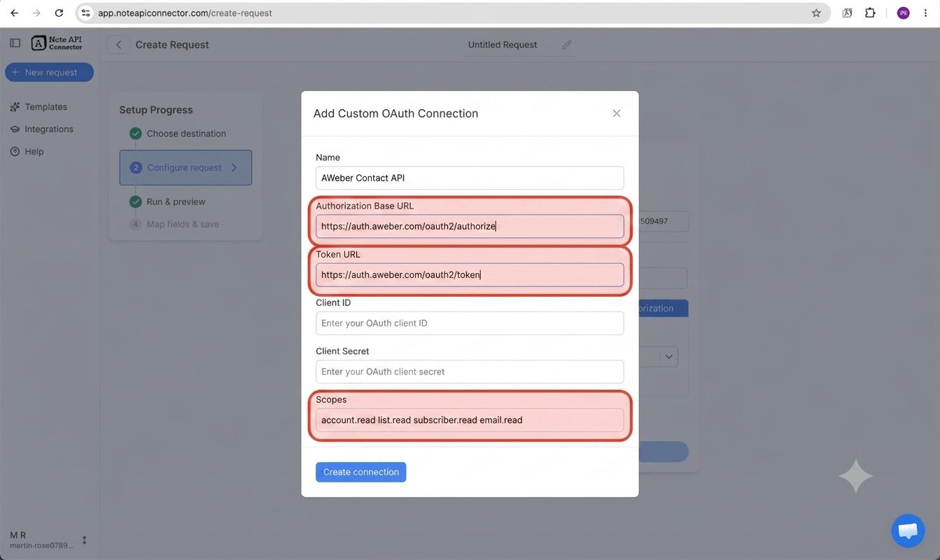Click the Create connection button
The width and height of the screenshot is (940, 560).
[x=360, y=472]
